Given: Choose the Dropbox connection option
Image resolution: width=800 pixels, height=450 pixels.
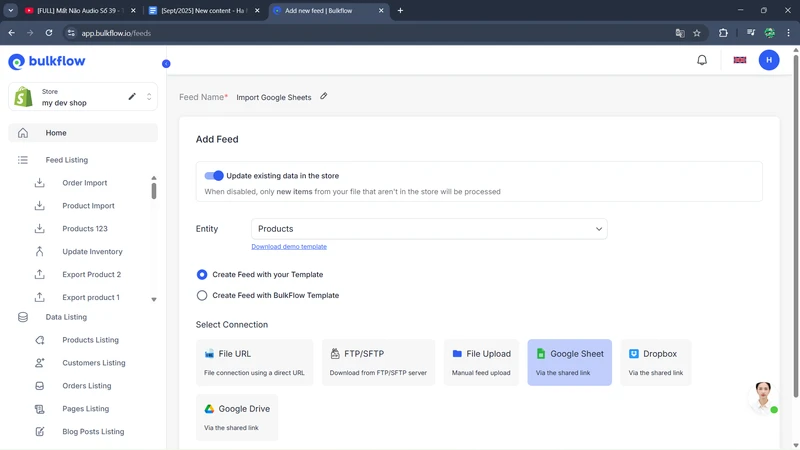Looking at the screenshot, I should 656,362.
